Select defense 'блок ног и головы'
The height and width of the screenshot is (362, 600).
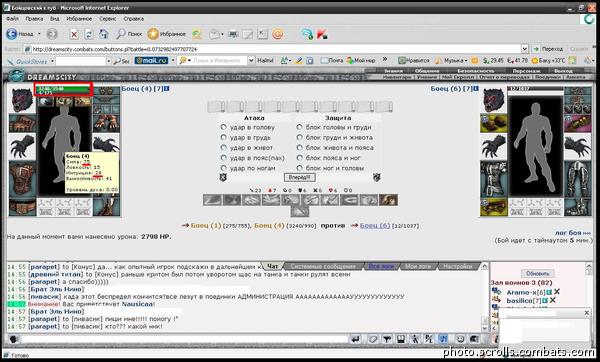[299, 168]
